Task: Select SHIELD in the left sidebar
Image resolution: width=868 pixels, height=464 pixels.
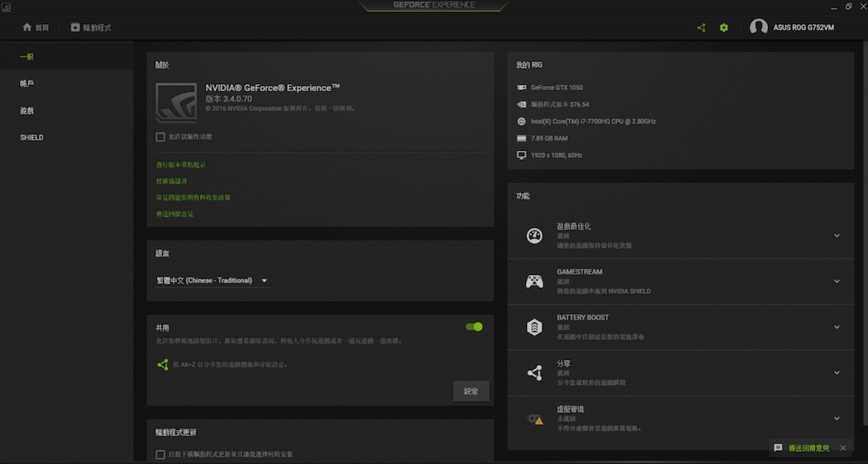Action: (x=32, y=138)
